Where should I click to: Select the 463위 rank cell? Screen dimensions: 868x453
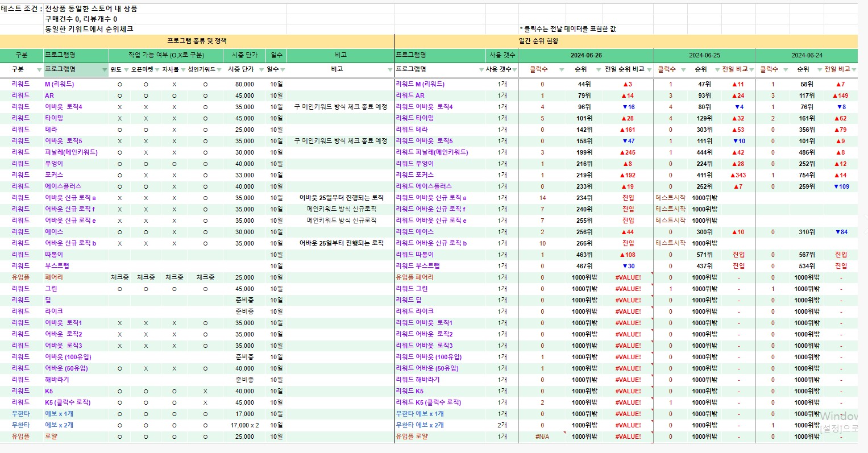(x=584, y=255)
